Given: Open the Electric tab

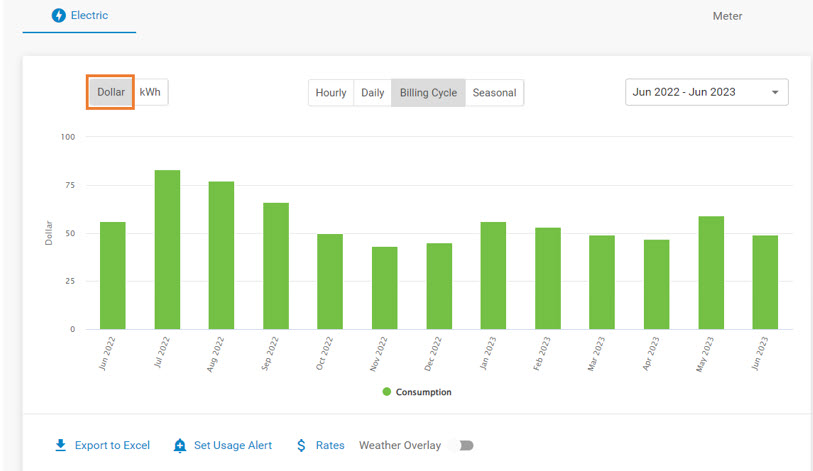Looking at the screenshot, I should pyautogui.click(x=80, y=16).
